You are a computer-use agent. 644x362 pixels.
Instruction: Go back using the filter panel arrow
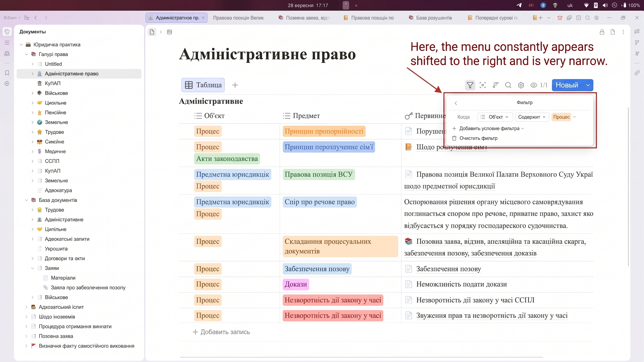pos(456,103)
